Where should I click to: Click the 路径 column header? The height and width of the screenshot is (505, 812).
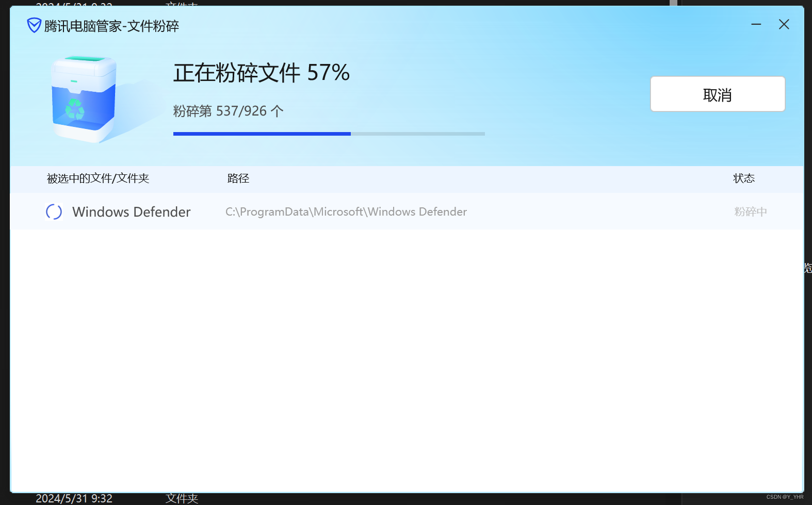238,178
